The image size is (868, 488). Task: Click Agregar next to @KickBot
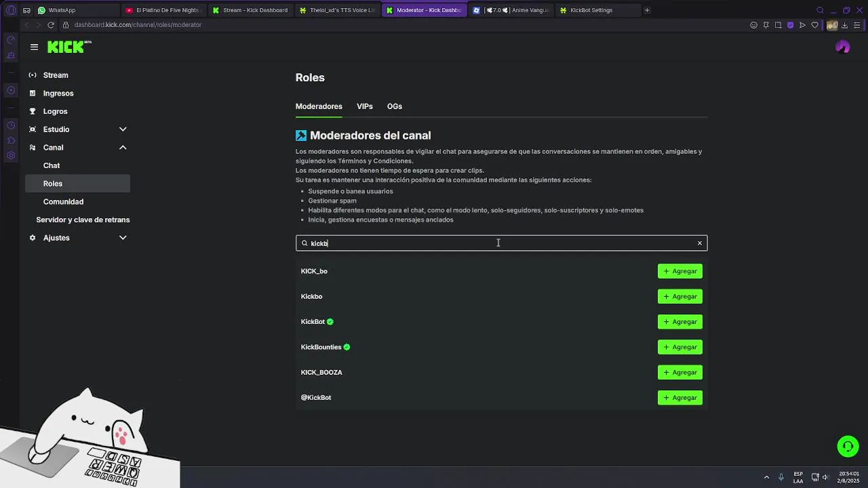pos(680,398)
